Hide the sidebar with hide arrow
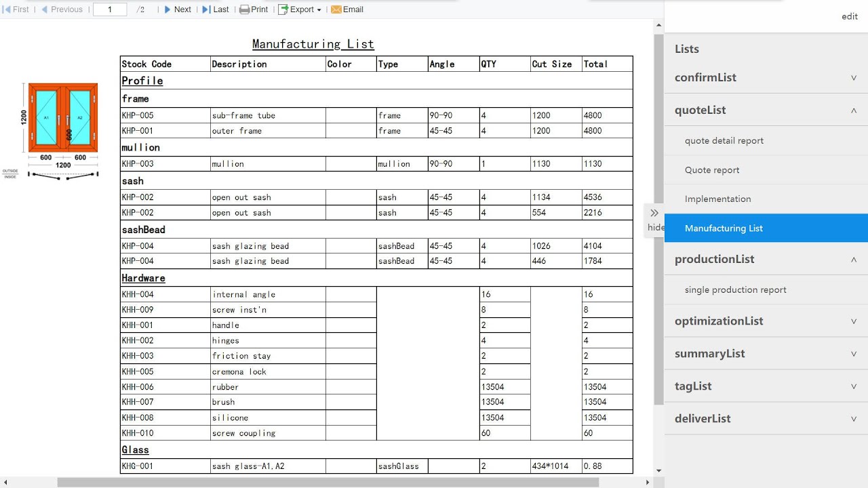 654,220
